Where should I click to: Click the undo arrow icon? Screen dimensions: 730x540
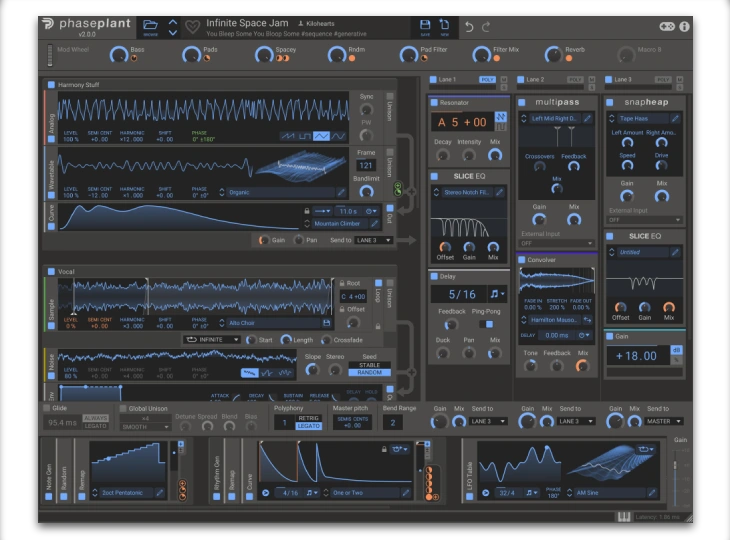click(468, 26)
